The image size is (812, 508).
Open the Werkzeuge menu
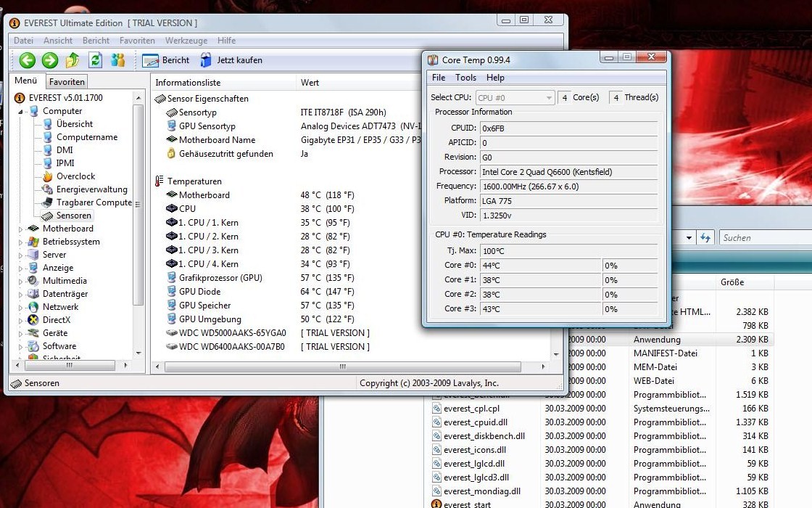[x=186, y=41]
